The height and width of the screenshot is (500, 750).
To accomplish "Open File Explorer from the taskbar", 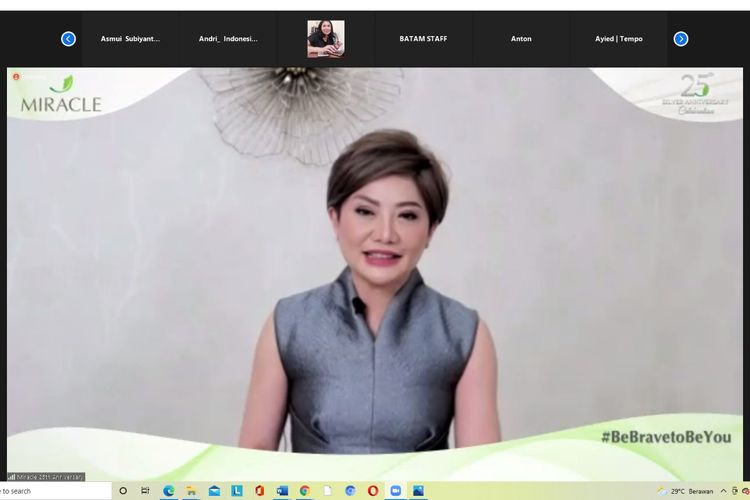I will pyautogui.click(x=191, y=491).
